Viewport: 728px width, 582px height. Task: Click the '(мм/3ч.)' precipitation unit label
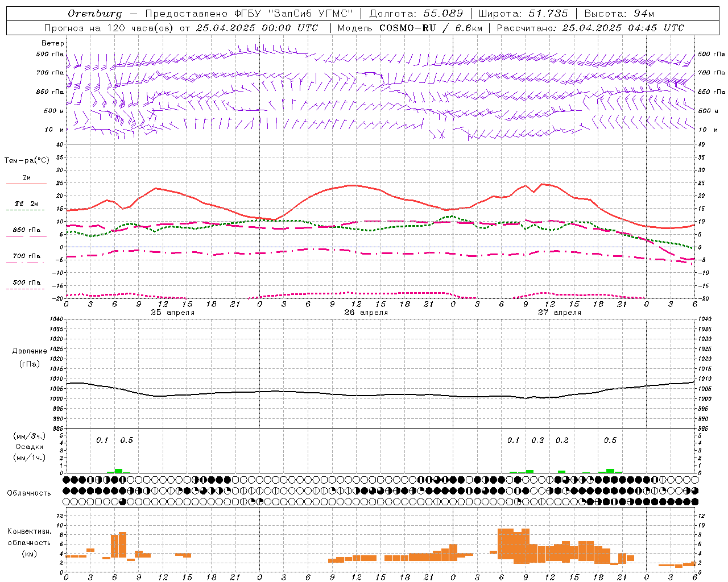(30, 436)
